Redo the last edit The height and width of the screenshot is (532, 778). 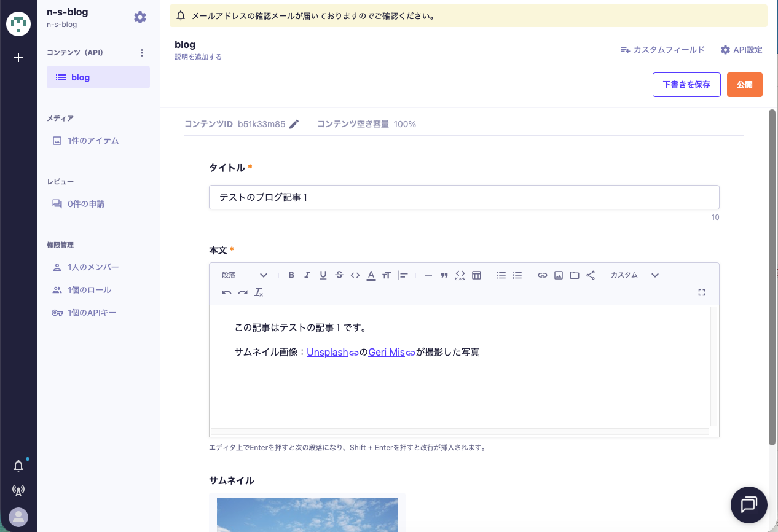(x=243, y=292)
